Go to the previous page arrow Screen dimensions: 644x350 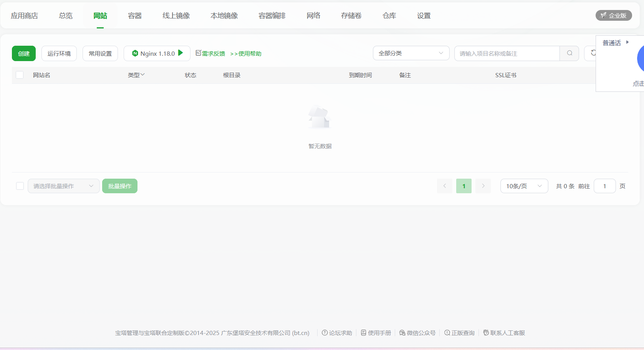(x=445, y=186)
